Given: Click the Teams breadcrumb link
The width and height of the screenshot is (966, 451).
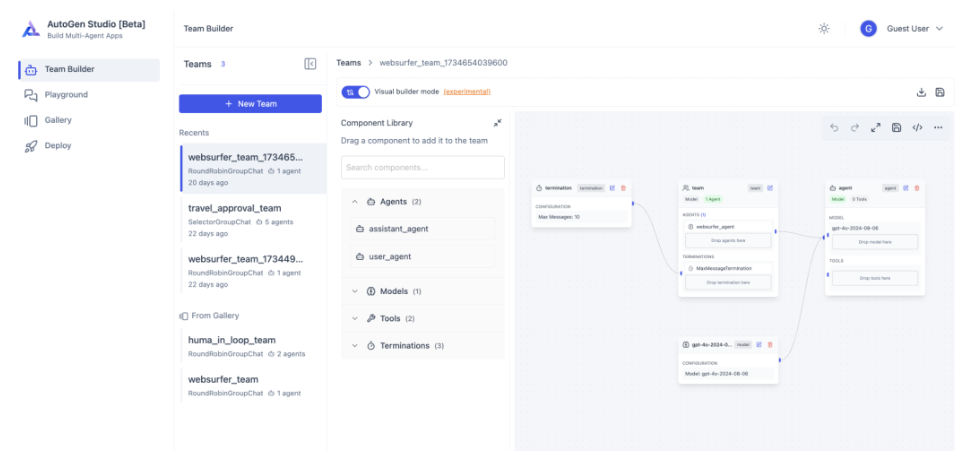Looking at the screenshot, I should pos(349,63).
